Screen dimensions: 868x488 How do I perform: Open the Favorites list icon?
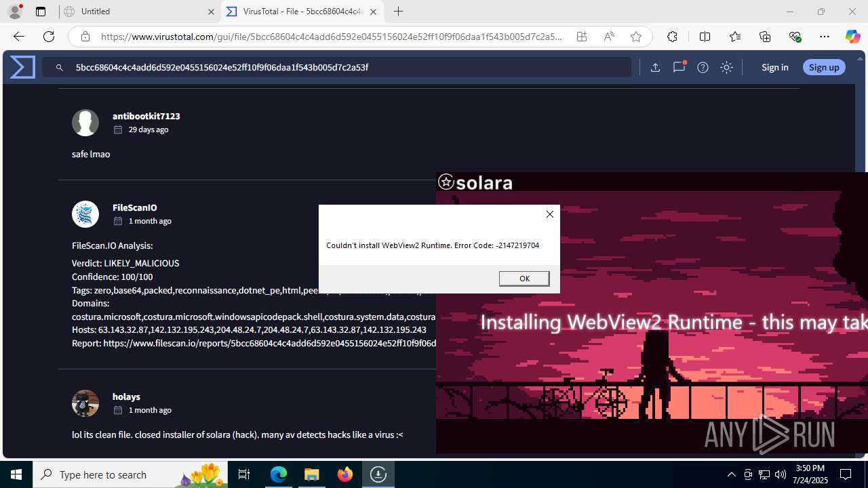pyautogui.click(x=735, y=37)
